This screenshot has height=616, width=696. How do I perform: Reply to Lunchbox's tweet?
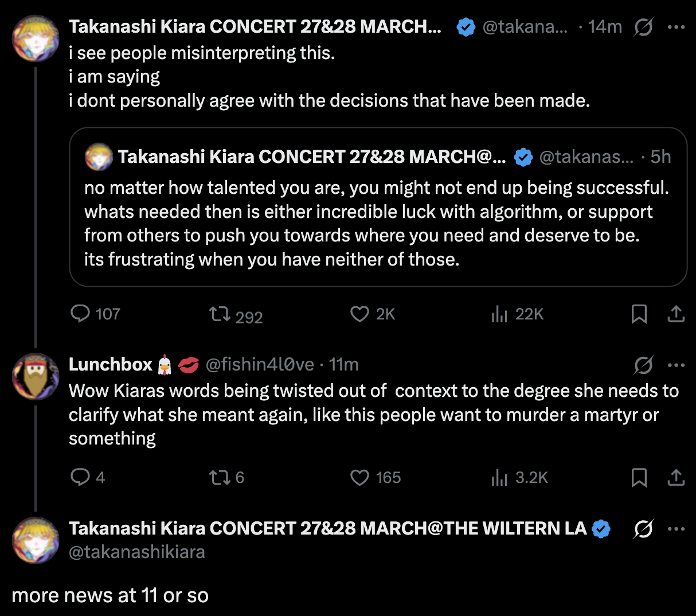click(80, 477)
